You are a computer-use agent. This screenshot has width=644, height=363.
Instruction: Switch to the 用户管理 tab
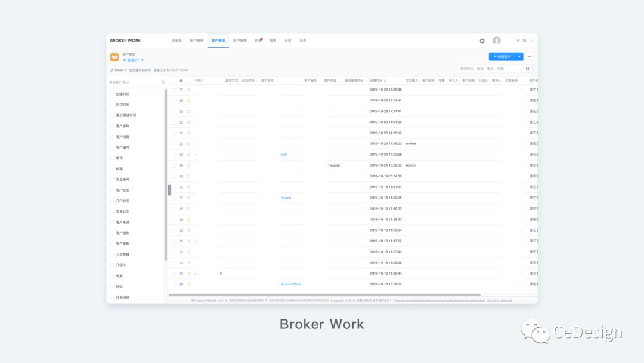point(197,41)
